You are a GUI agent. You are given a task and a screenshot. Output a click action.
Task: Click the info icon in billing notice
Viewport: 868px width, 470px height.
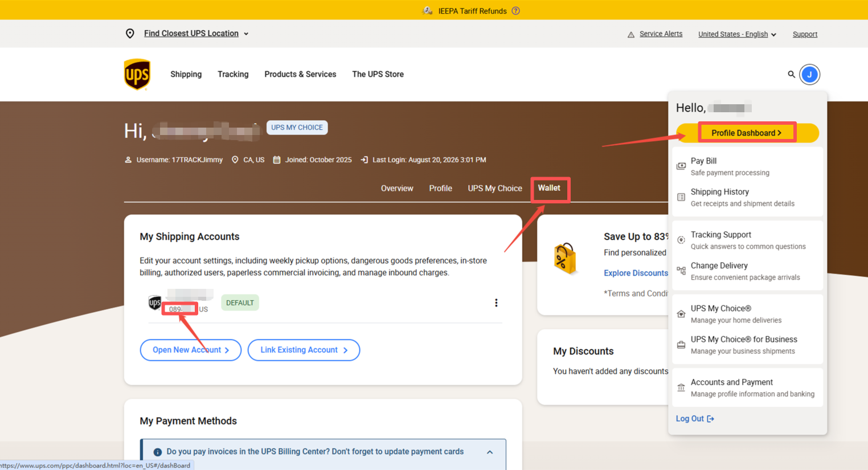(158, 452)
